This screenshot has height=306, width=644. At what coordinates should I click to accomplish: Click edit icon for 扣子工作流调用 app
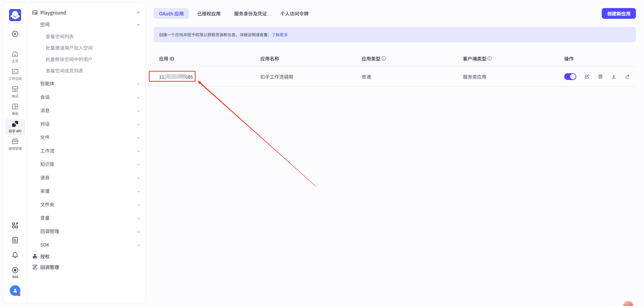(587, 77)
